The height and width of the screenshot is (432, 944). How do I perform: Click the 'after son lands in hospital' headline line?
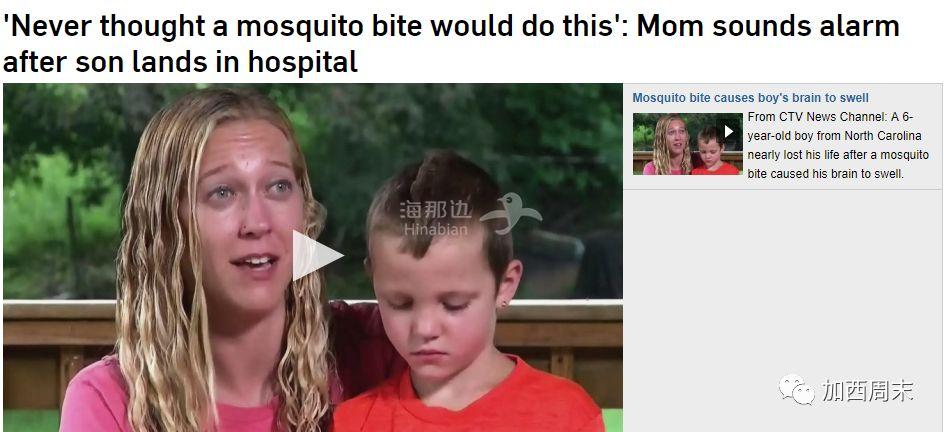pyautogui.click(x=180, y=61)
